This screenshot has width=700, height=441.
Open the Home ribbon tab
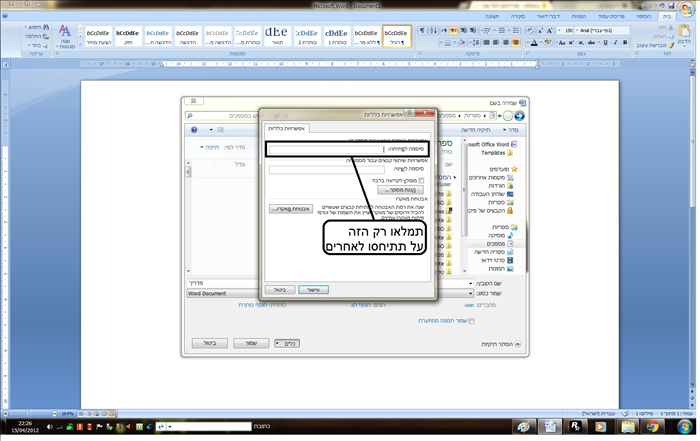click(667, 16)
